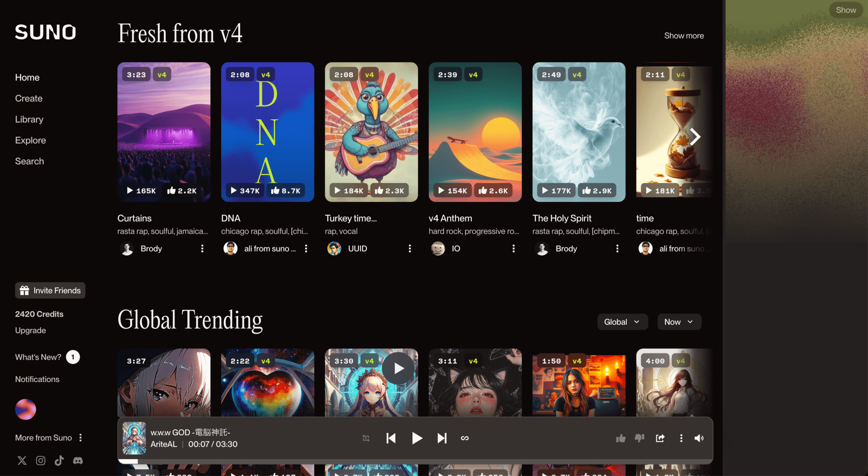This screenshot has width=868, height=476.
Task: Expand the Global region dropdown
Action: click(x=622, y=322)
